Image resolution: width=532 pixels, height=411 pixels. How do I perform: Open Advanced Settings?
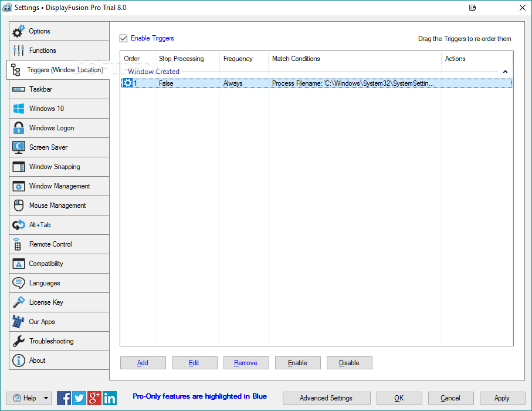point(326,397)
